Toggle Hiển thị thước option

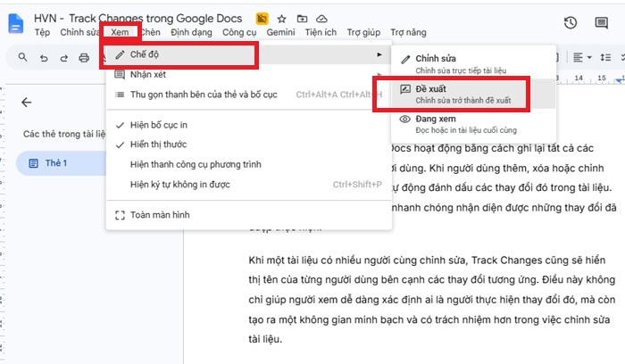[x=249, y=145]
